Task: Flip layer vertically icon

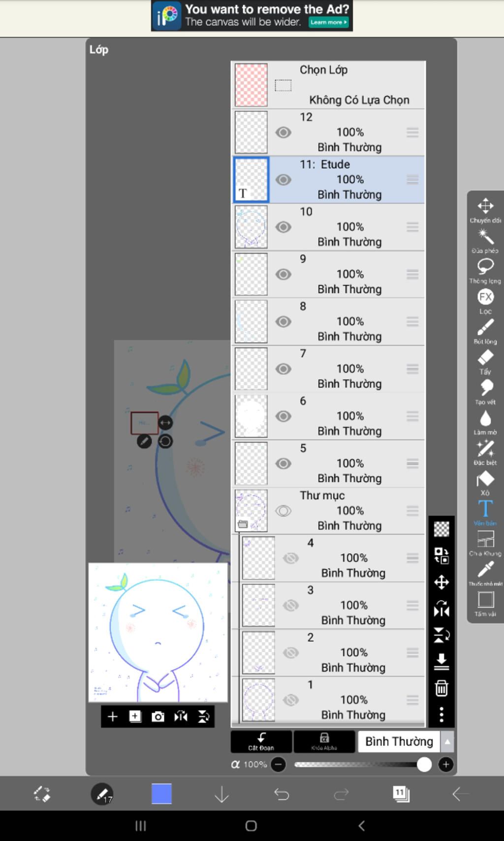Action: pos(441,636)
